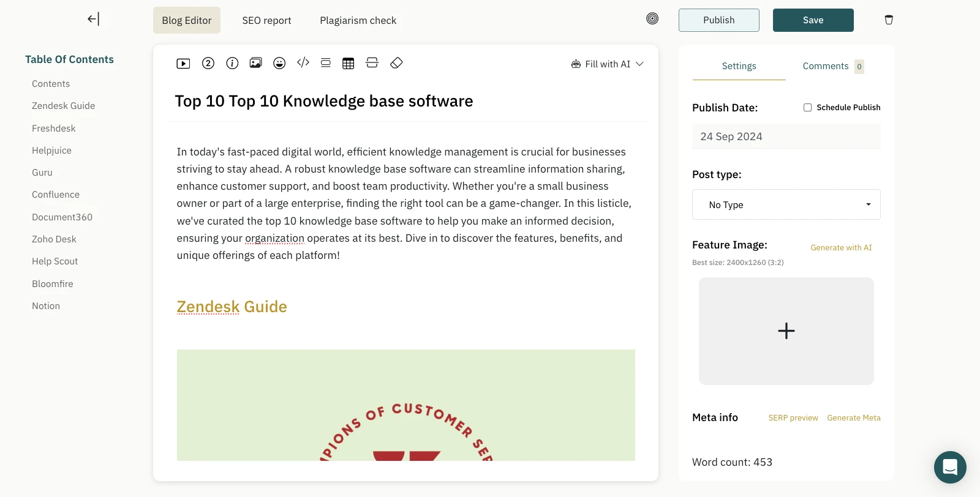Click the Publish button
Viewport: 980px width, 497px height.
tap(719, 20)
